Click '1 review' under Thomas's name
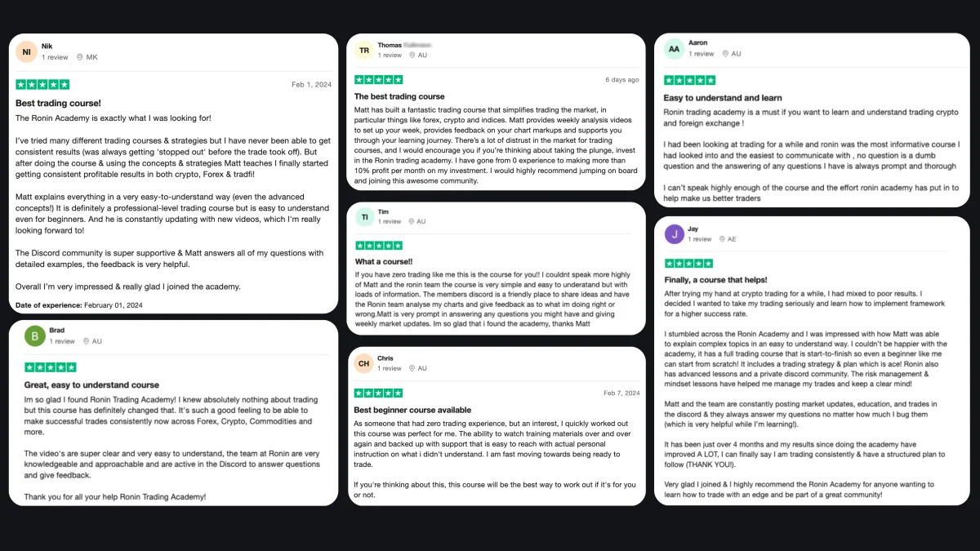Screen dimensions: 980x551 point(390,55)
